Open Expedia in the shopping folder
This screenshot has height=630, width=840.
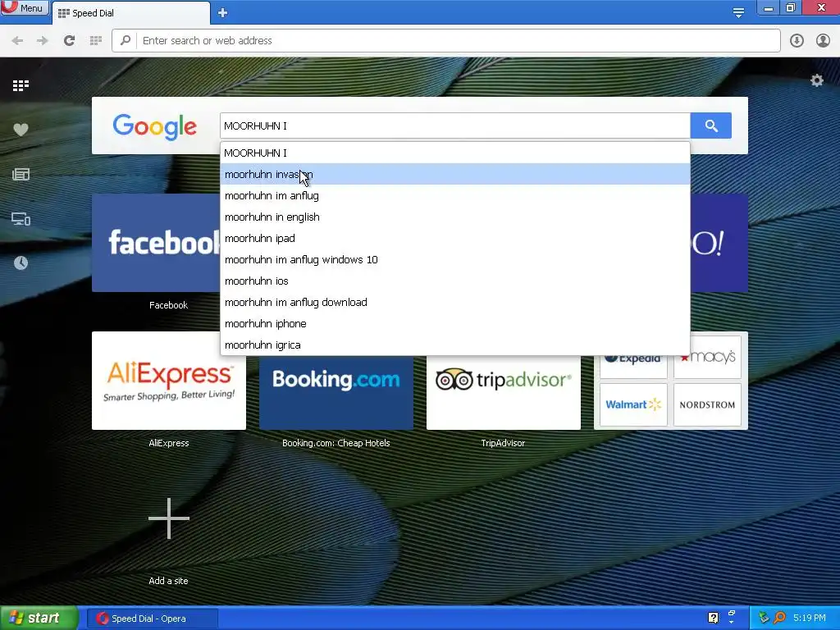tap(633, 367)
